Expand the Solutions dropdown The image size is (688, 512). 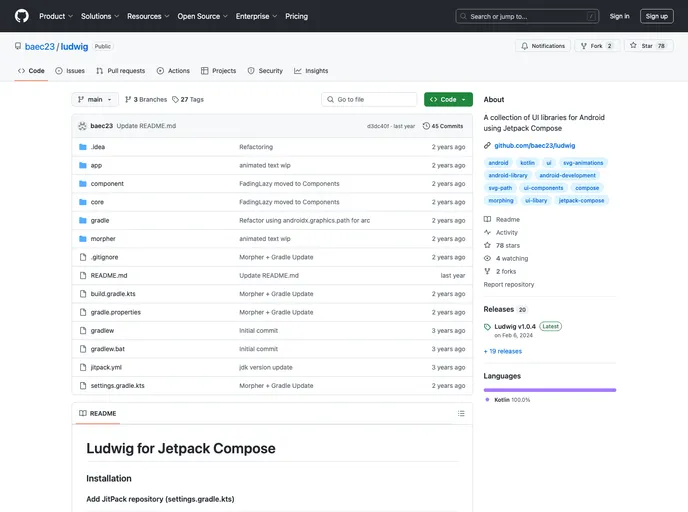(100, 16)
